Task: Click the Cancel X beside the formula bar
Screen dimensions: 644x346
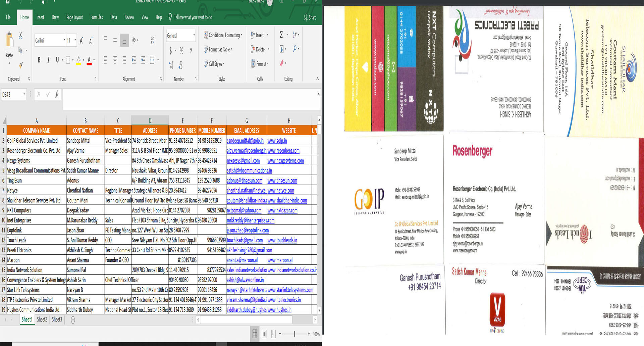Action: click(x=39, y=94)
